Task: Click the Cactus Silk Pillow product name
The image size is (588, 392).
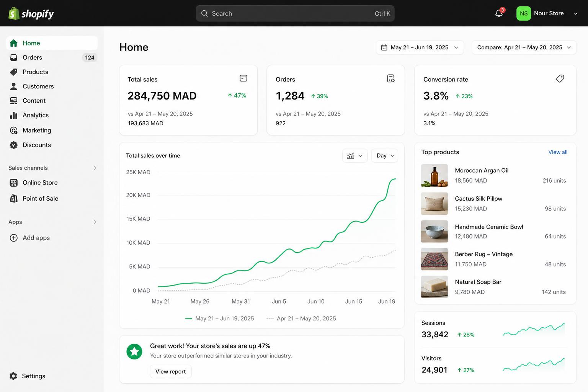Action: pyautogui.click(x=479, y=199)
